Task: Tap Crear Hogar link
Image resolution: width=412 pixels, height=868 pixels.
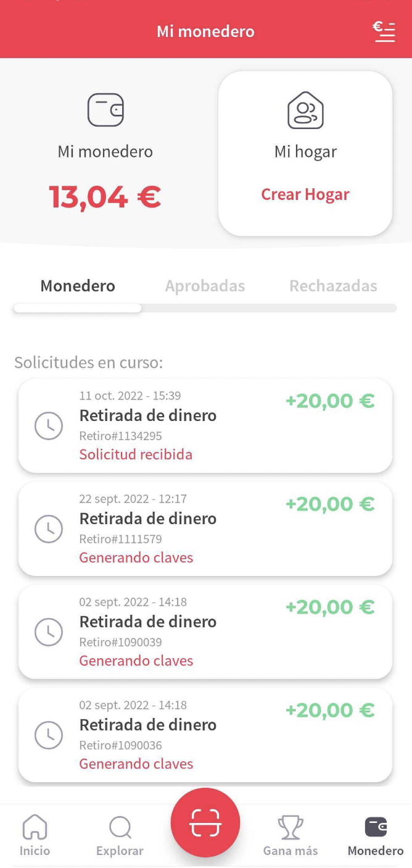Action: click(305, 194)
